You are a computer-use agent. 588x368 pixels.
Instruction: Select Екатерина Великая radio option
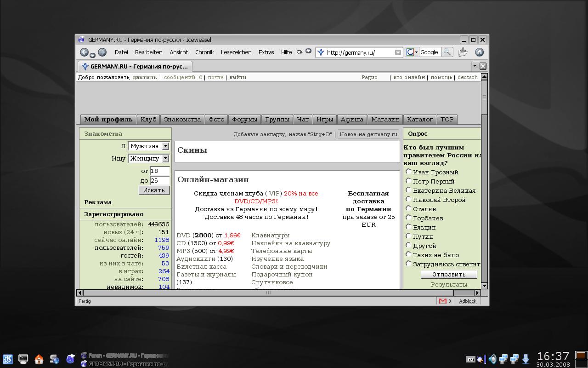(x=408, y=190)
